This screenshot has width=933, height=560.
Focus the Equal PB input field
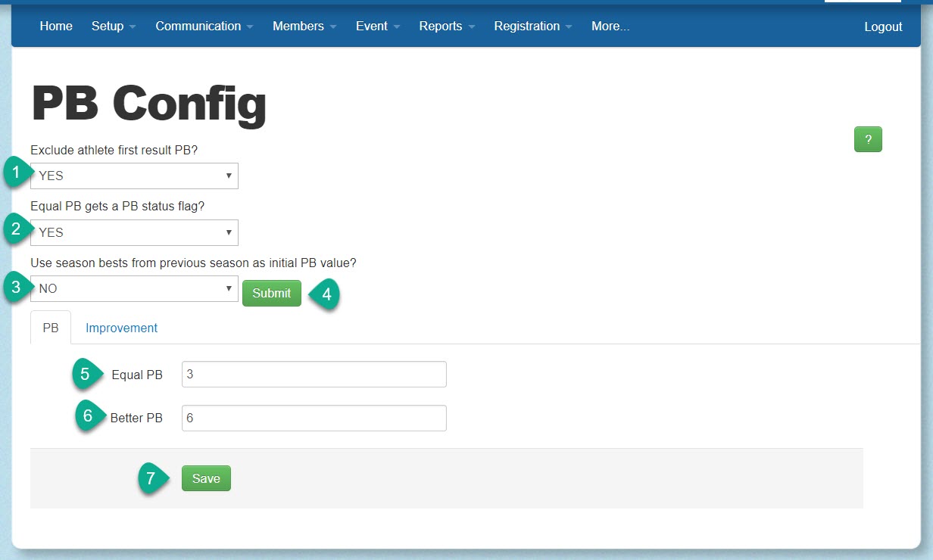pyautogui.click(x=314, y=374)
